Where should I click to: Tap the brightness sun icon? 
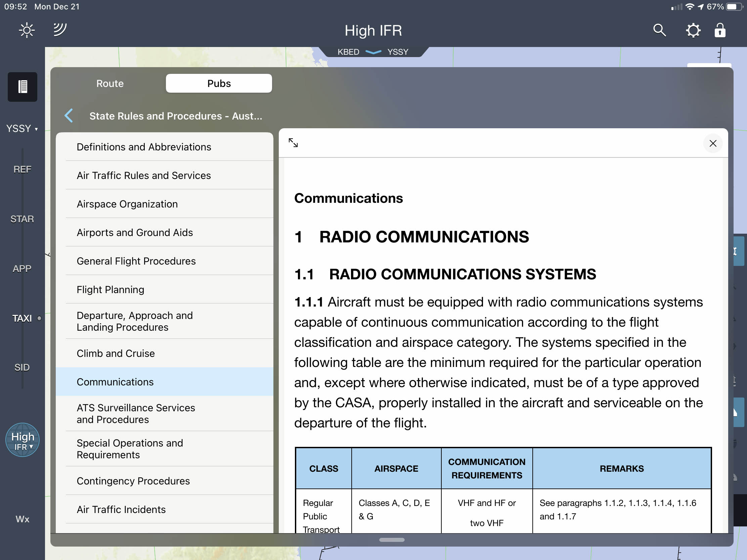tap(27, 30)
